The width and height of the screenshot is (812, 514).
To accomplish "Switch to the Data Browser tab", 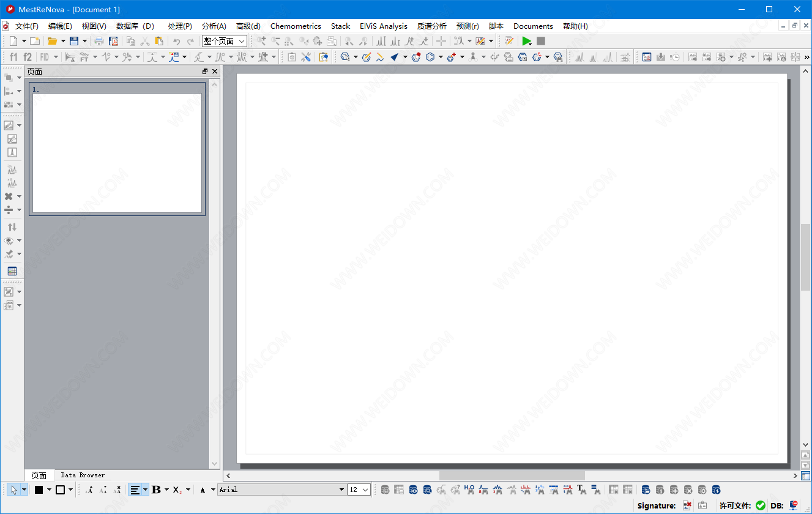I will tap(83, 475).
